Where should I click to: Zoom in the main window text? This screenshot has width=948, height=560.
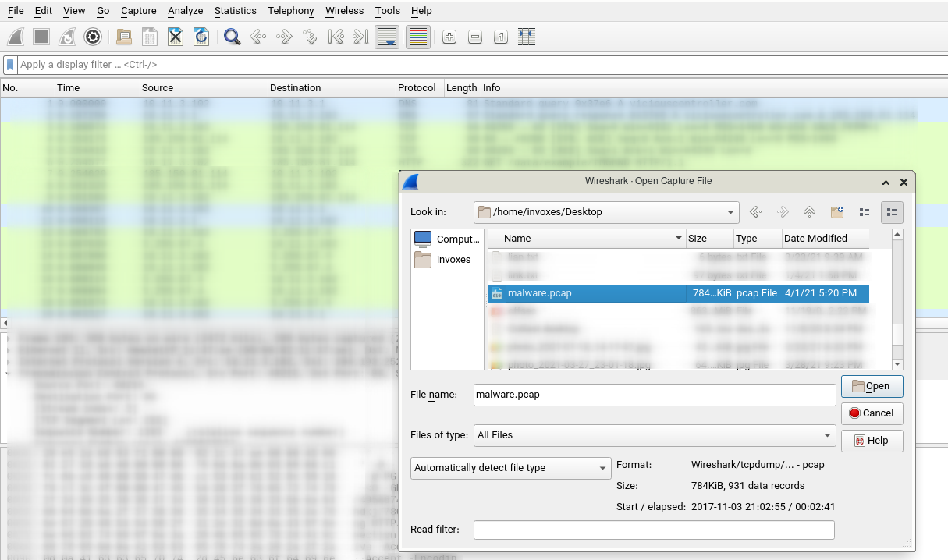coord(449,37)
